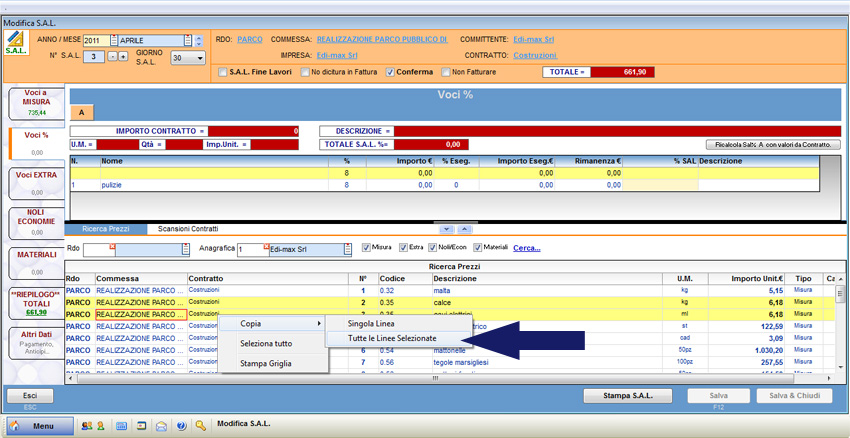Click the single user icon in taskbar

tap(101, 425)
